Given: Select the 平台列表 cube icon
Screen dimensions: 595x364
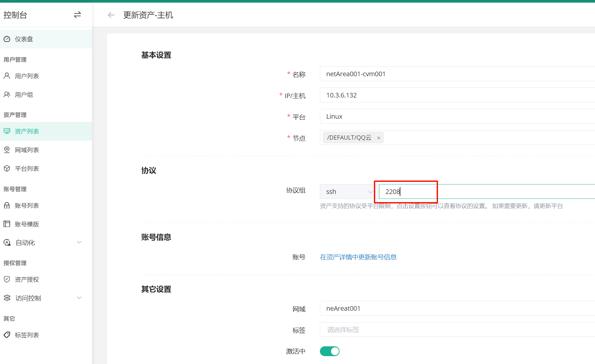Looking at the screenshot, I should (7, 168).
